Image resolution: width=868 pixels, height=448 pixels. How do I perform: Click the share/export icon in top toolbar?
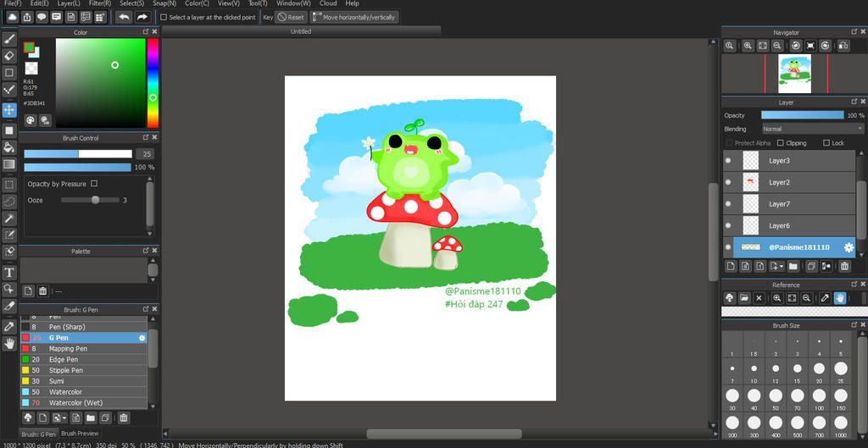click(27, 17)
